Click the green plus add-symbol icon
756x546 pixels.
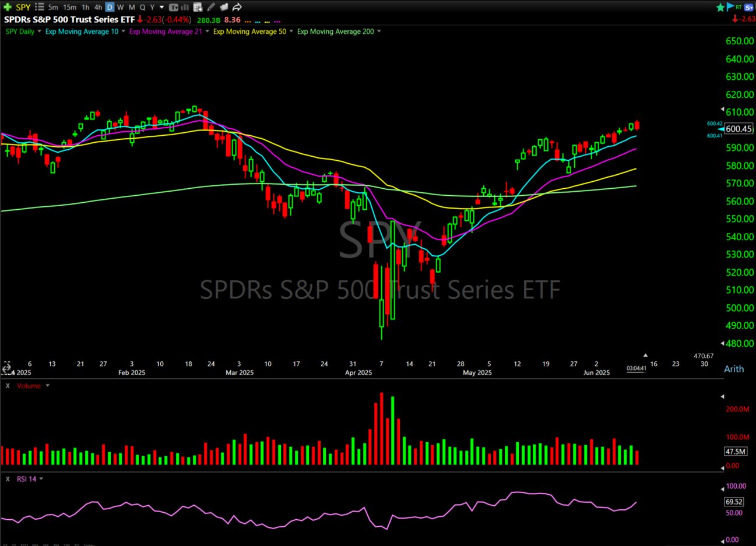click(8, 7)
